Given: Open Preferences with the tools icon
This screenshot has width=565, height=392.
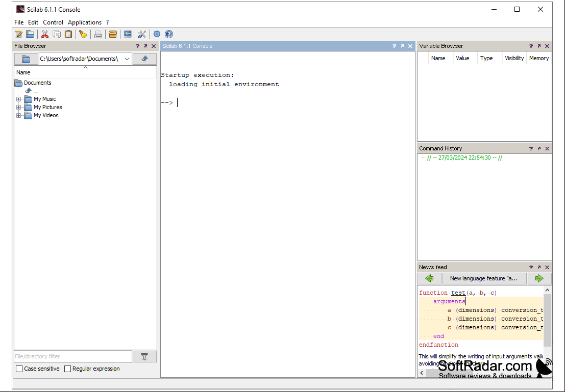Looking at the screenshot, I should click(x=142, y=34).
